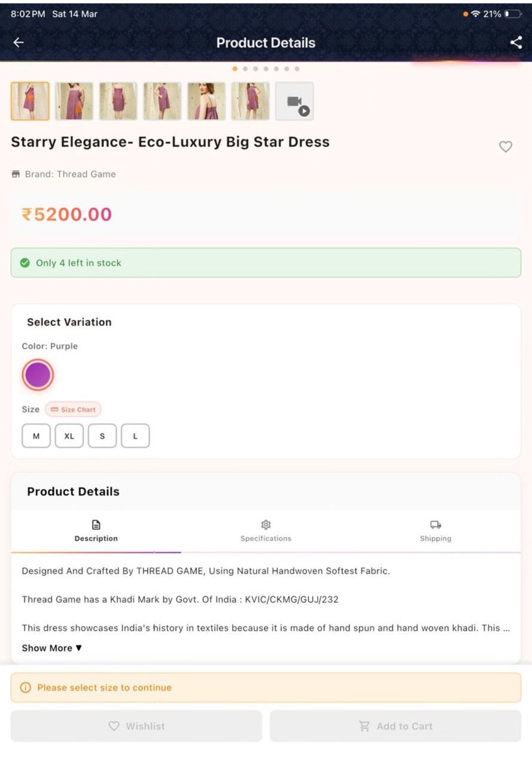Expand description with Show More
The image size is (532, 772).
52,648
